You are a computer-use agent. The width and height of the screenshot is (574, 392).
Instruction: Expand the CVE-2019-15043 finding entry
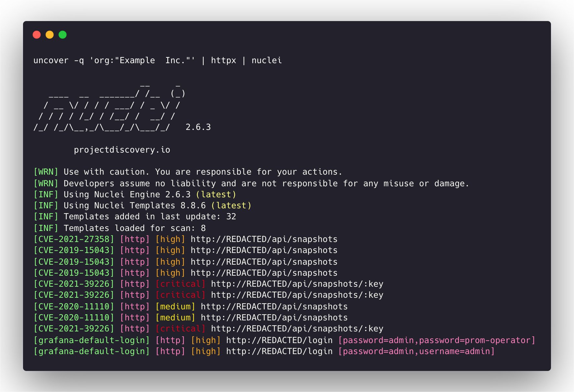[74, 250]
